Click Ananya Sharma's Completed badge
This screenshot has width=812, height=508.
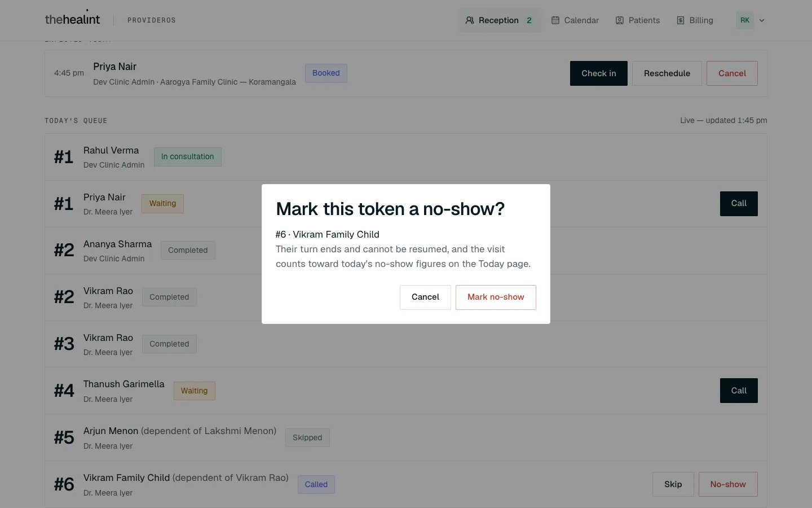tap(188, 251)
